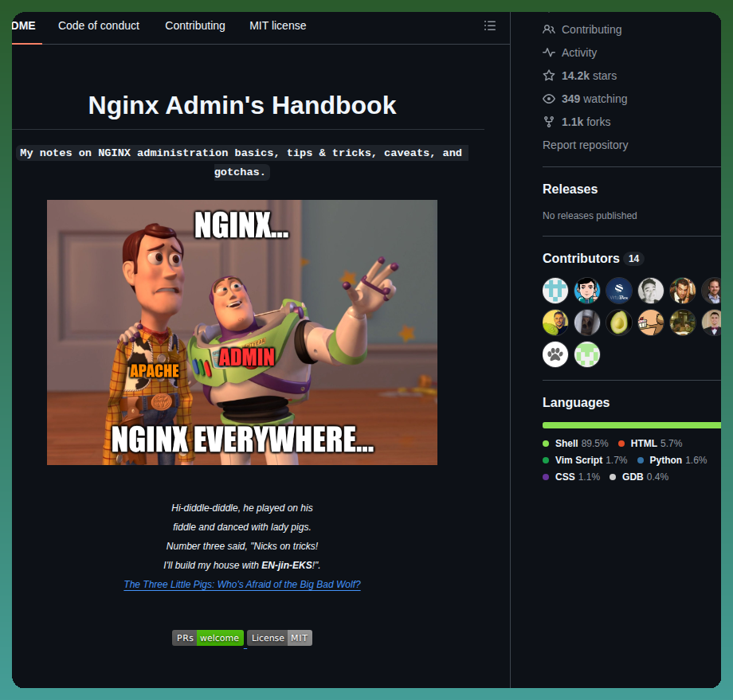The image size is (733, 700).
Task: Switch to the MIT license tab
Action: point(278,25)
